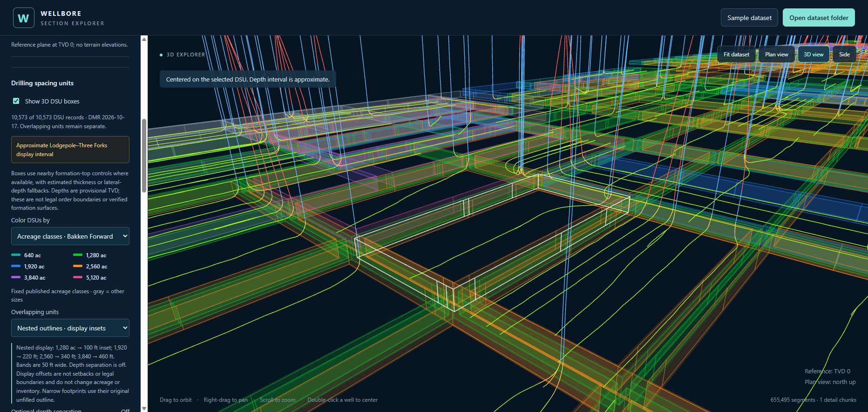
Task: Click the 1,920 ac blue legend swatch
Action: point(16,267)
